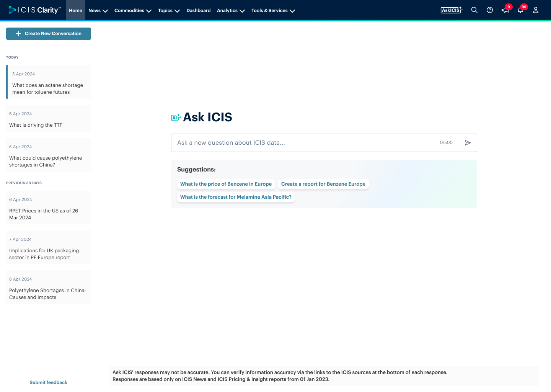Expand the Tools & Services dropdown
The image size is (551, 392).
pos(273,10)
